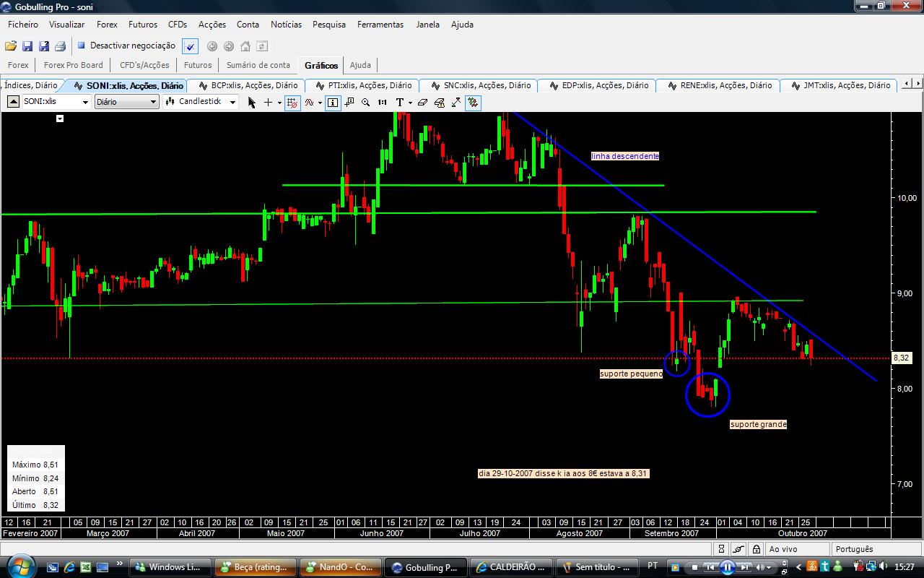The height and width of the screenshot is (578, 924).
Task: Go forward with the right arrow icon
Action: click(229, 46)
